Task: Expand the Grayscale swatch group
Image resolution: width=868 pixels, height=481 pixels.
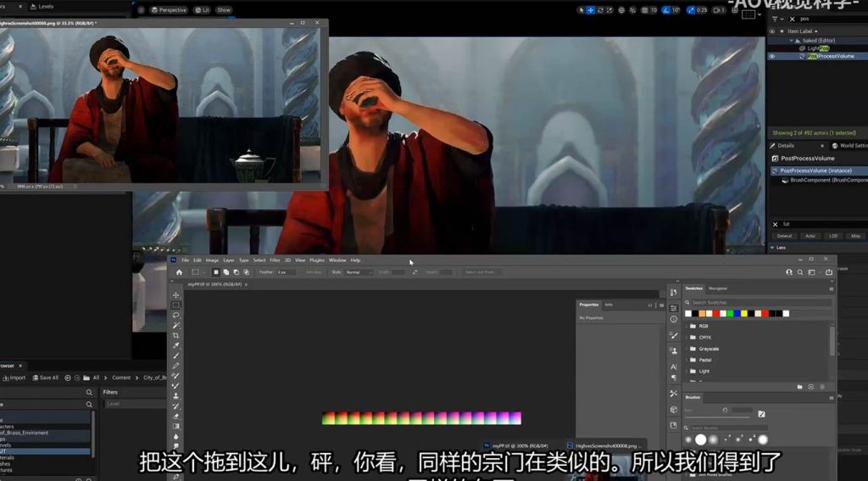Action: [x=687, y=349]
